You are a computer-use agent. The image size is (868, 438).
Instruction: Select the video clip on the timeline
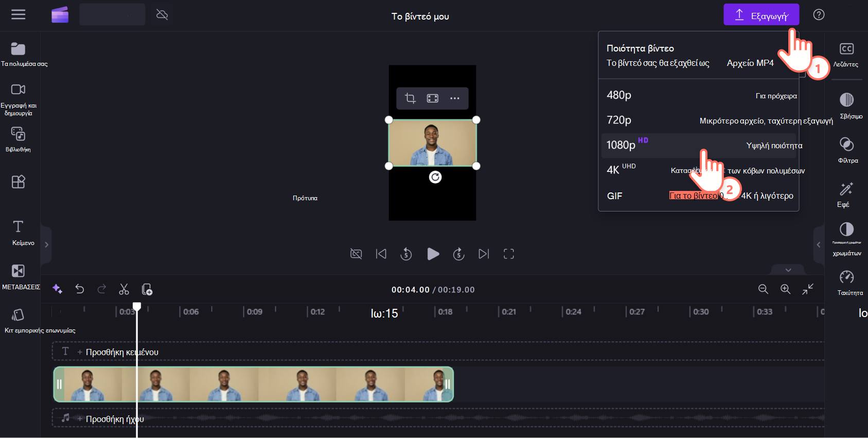click(254, 384)
